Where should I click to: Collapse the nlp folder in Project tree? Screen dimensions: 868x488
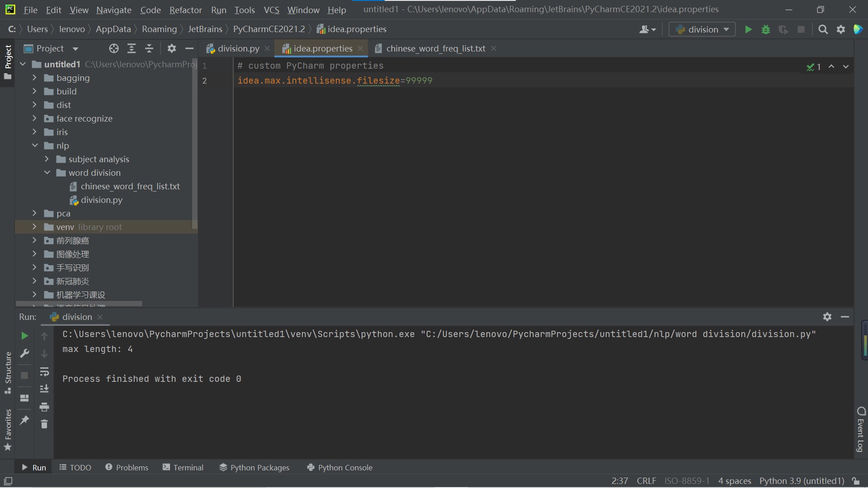click(x=34, y=145)
